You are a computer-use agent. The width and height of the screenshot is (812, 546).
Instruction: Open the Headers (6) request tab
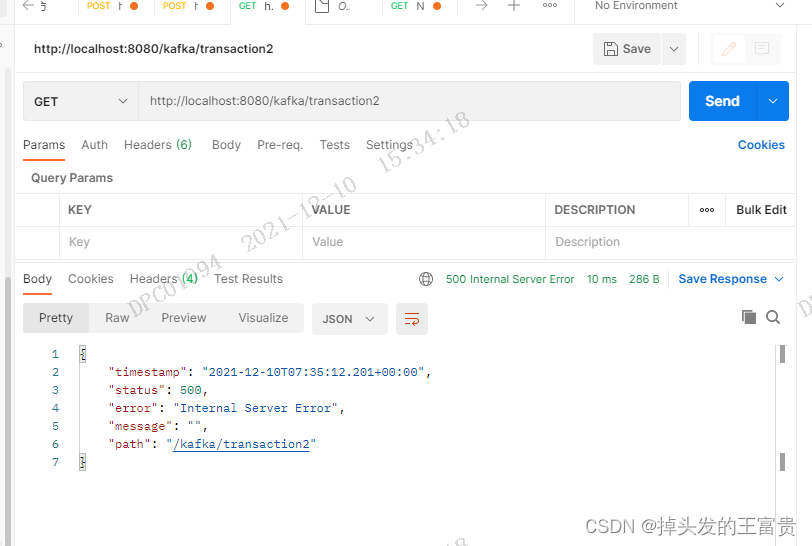pos(158,145)
